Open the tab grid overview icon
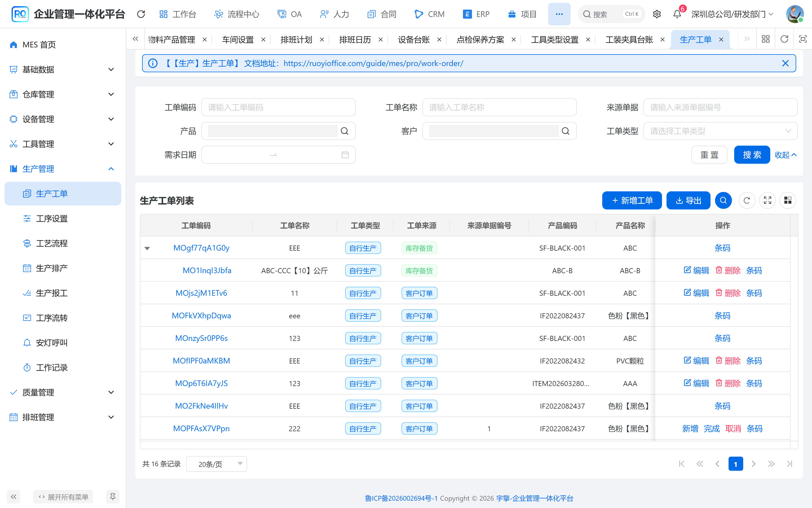This screenshot has height=508, width=812. (x=766, y=39)
